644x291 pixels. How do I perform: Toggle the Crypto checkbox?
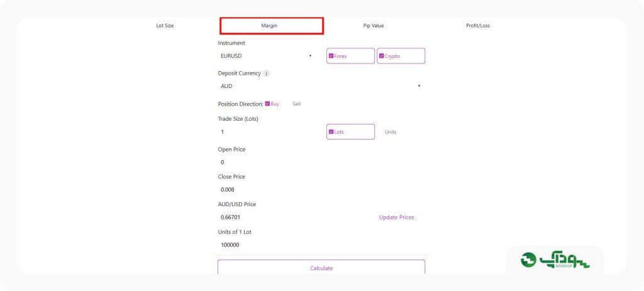coord(401,56)
